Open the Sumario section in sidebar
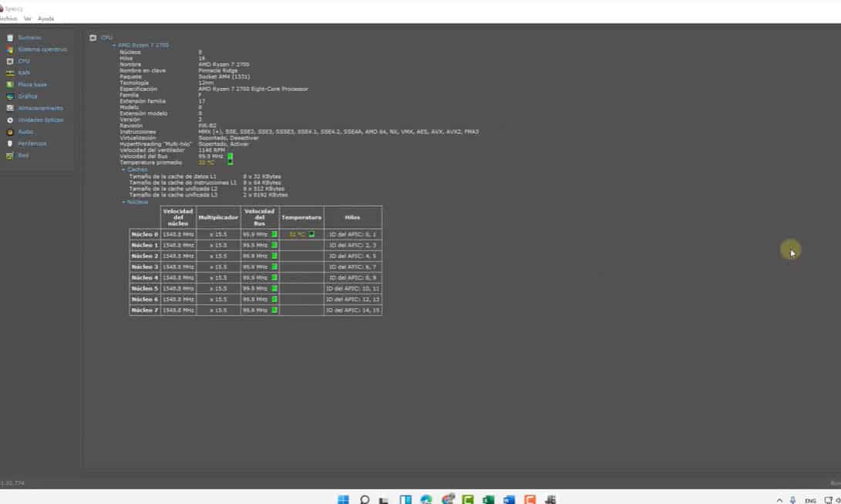Screen dimensions: 841x504 coord(29,37)
